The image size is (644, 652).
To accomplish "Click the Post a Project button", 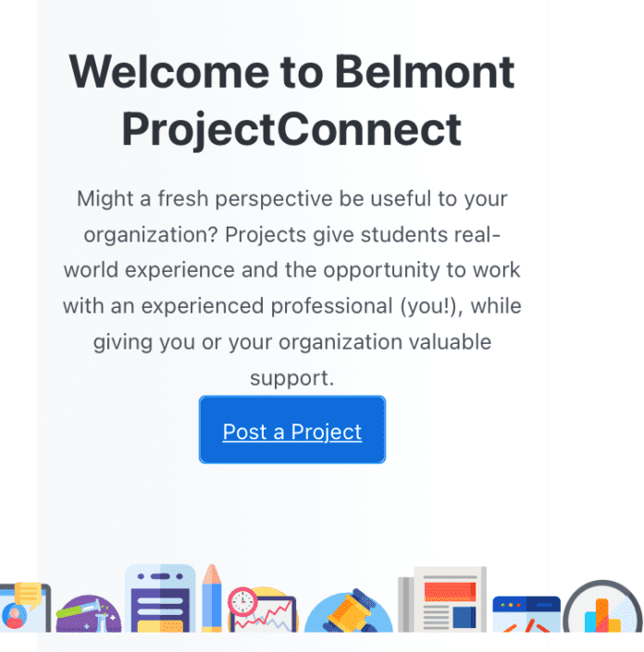I will coord(292,429).
